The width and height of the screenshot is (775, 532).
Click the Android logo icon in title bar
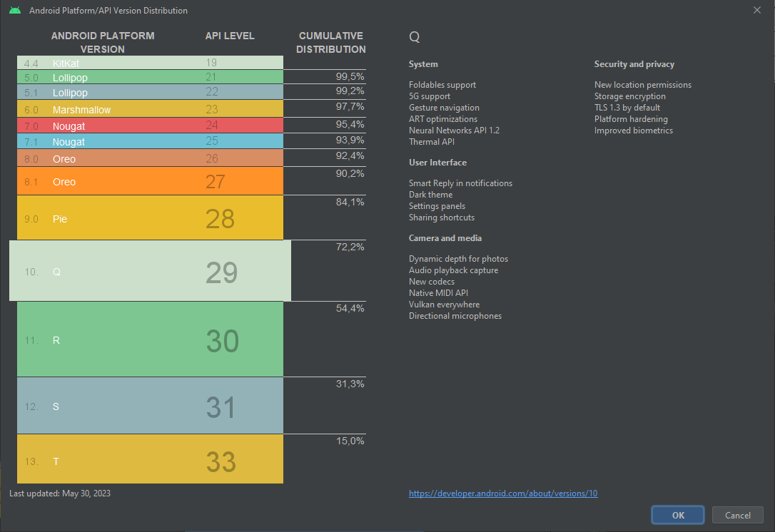[15, 11]
